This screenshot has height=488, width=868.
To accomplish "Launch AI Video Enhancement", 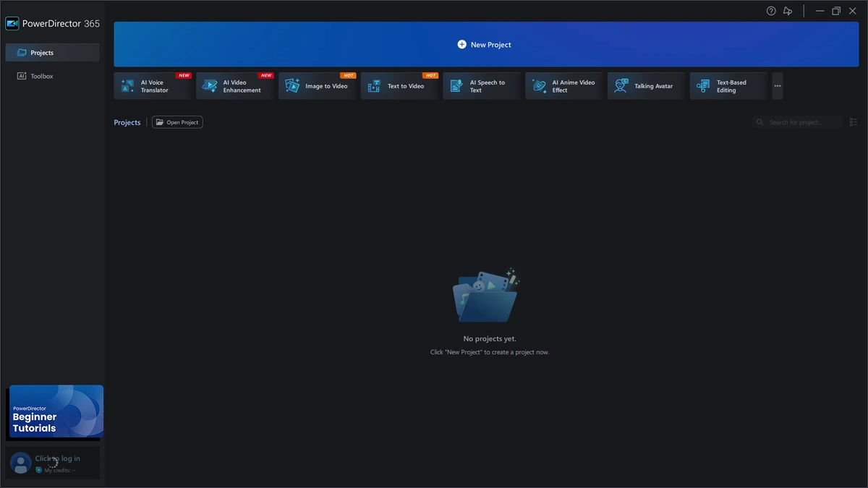I will coord(235,86).
